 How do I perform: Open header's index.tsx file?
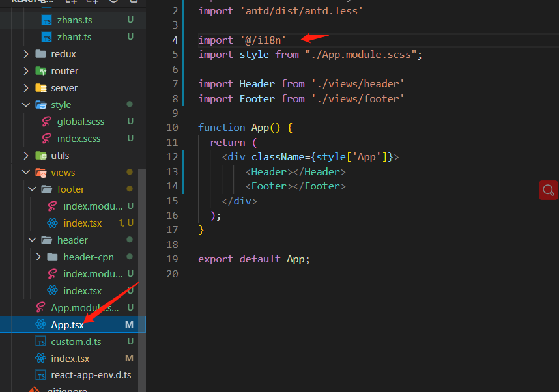point(83,291)
